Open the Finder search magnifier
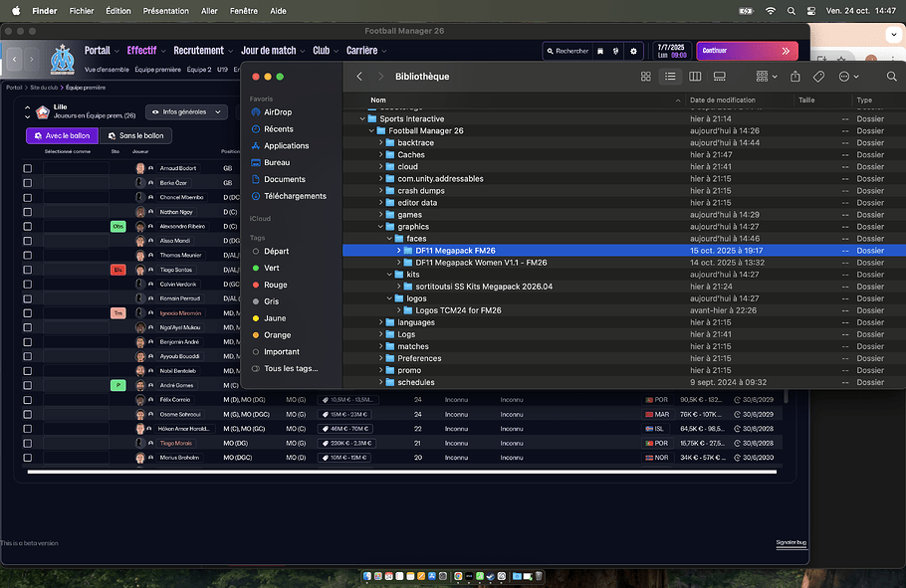 [891, 77]
